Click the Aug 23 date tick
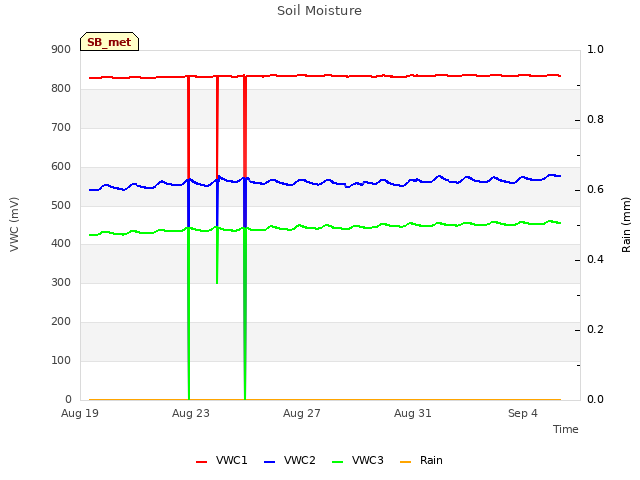 [191, 413]
